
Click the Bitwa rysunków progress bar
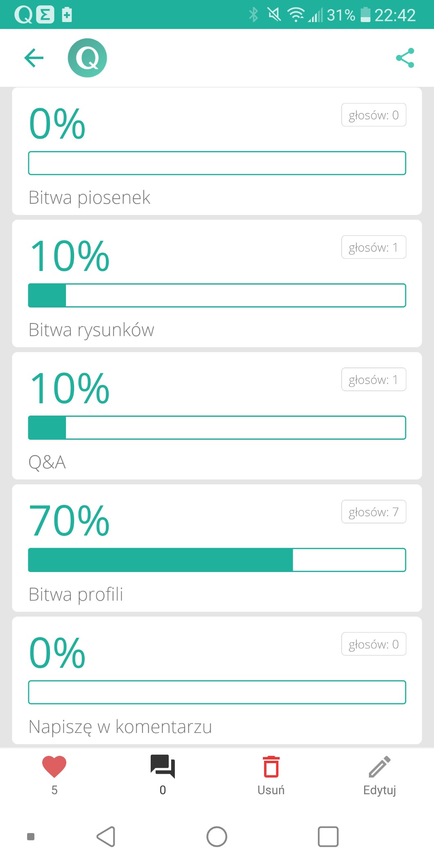(217, 295)
